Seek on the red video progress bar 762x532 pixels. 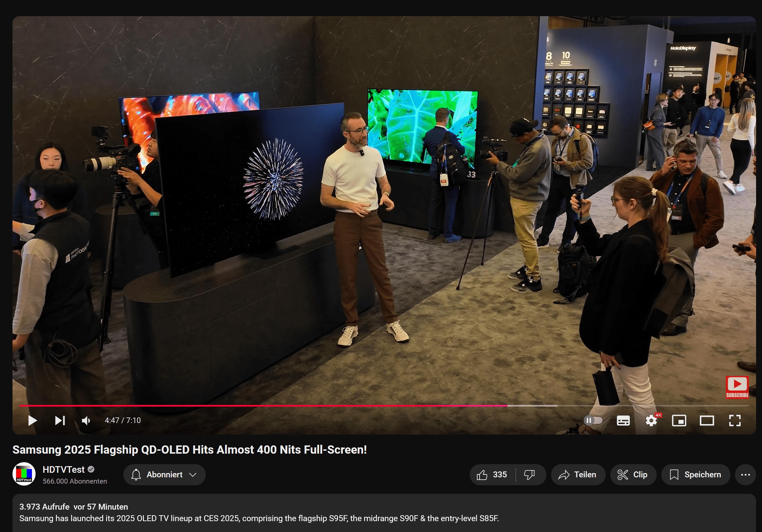coord(384,406)
